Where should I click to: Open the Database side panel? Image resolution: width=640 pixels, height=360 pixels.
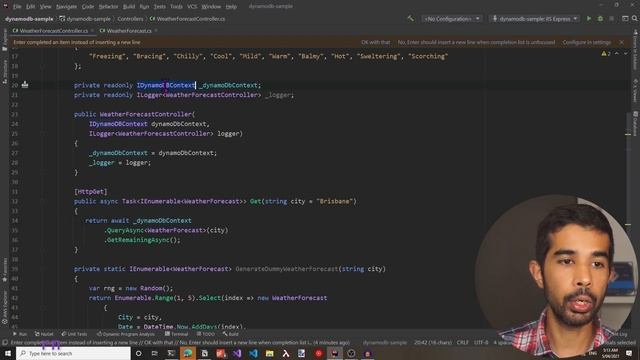tap(636, 124)
